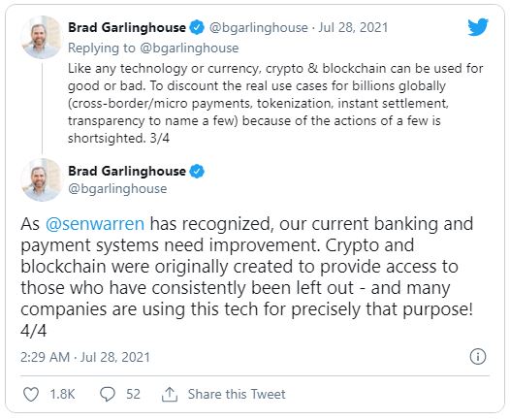Open the lower Brad Garlinghouse name link
The height and width of the screenshot is (420, 510).
point(127,171)
